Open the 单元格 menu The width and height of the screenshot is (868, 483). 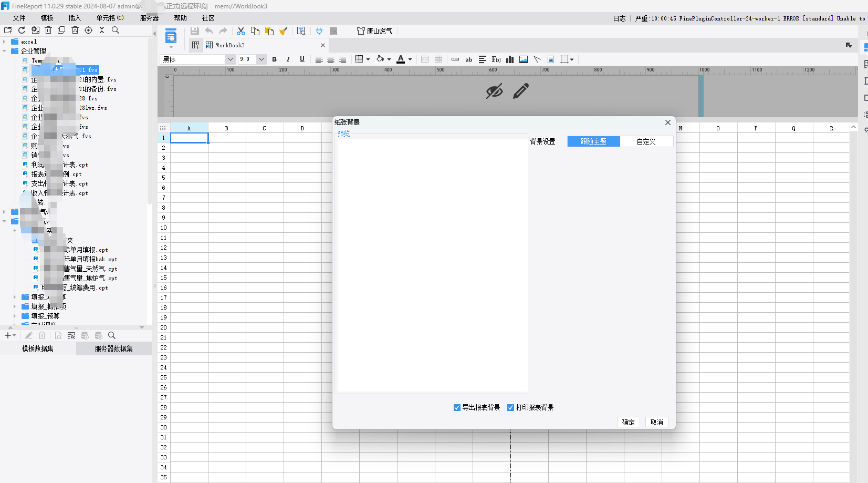[110, 18]
